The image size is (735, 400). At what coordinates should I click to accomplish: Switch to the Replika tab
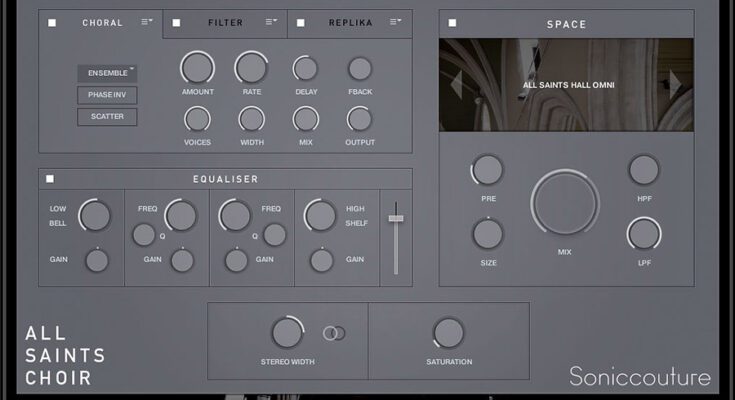click(x=349, y=22)
